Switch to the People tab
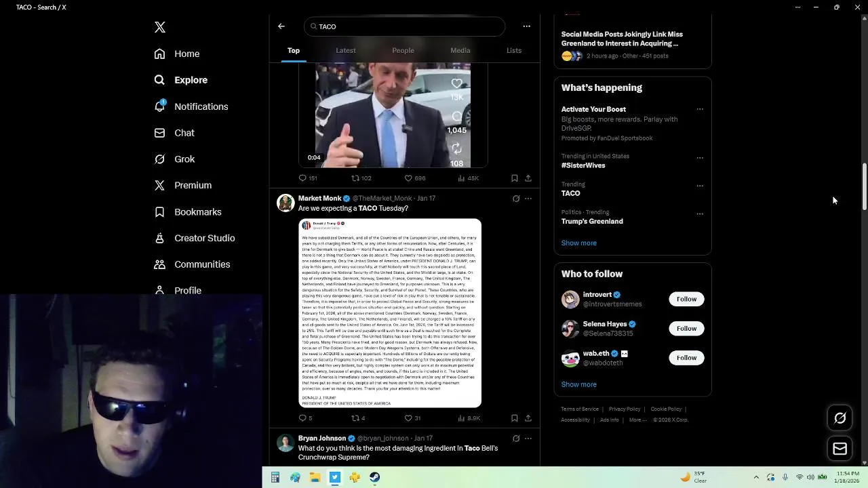The height and width of the screenshot is (488, 868). [x=403, y=50]
